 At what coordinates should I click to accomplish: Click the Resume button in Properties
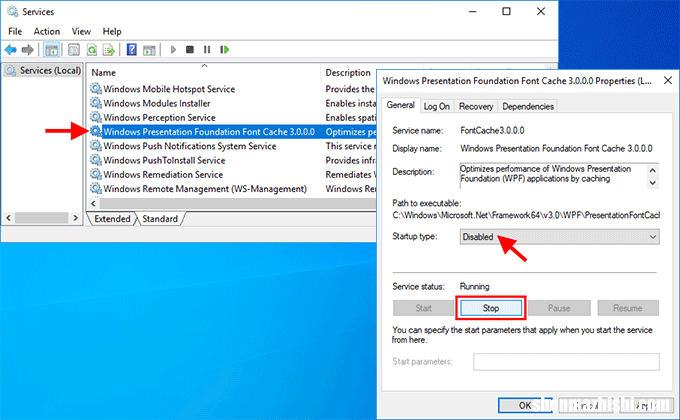(628, 308)
